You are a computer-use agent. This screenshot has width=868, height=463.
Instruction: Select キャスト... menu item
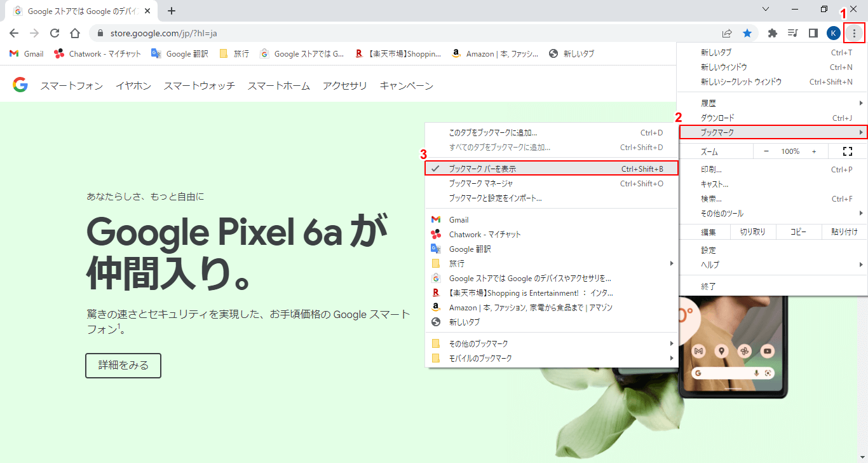773,184
